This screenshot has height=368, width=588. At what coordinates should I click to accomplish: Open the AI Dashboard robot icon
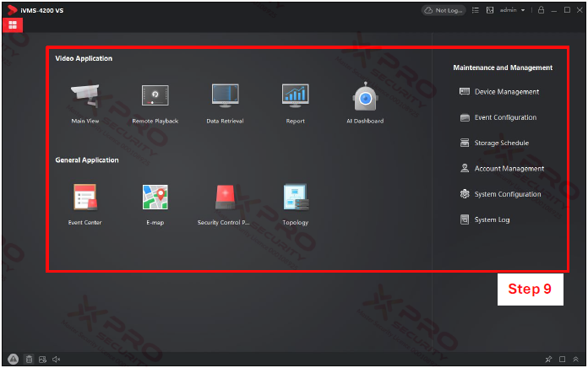coord(365,96)
